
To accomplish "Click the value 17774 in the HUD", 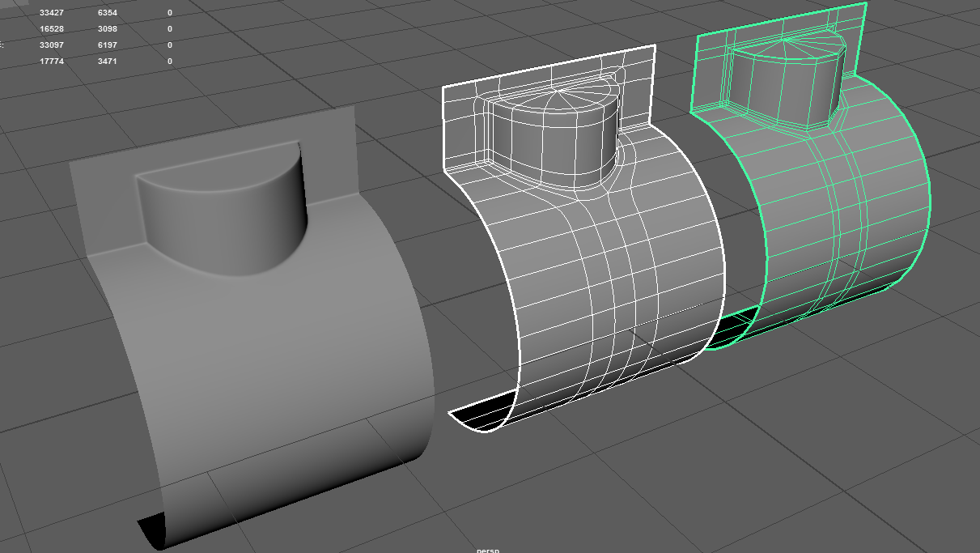I will pos(52,62).
